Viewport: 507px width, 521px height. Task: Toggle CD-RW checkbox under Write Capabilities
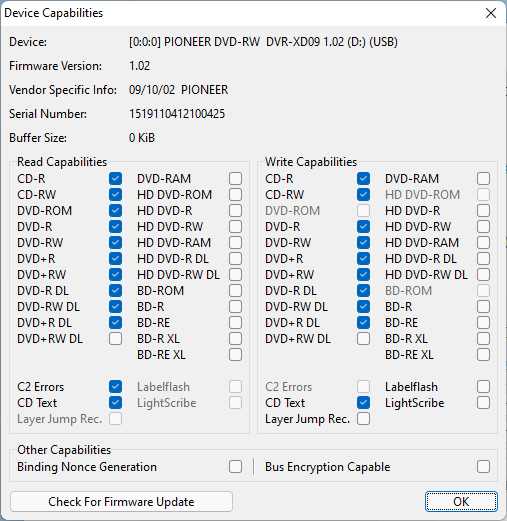[363, 195]
